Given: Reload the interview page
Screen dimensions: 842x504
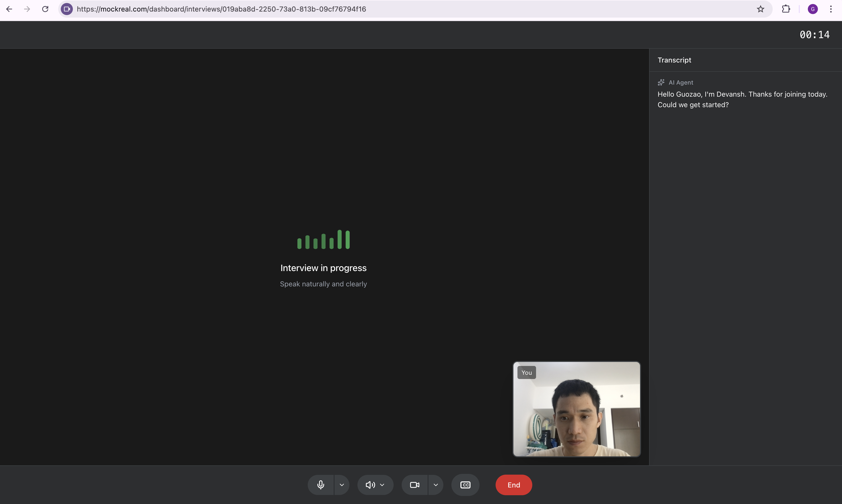Looking at the screenshot, I should [x=45, y=9].
